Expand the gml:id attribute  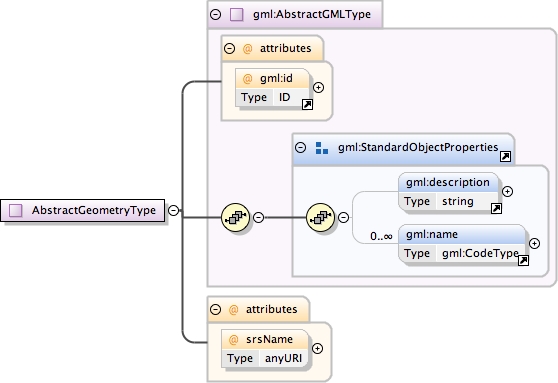(319, 88)
